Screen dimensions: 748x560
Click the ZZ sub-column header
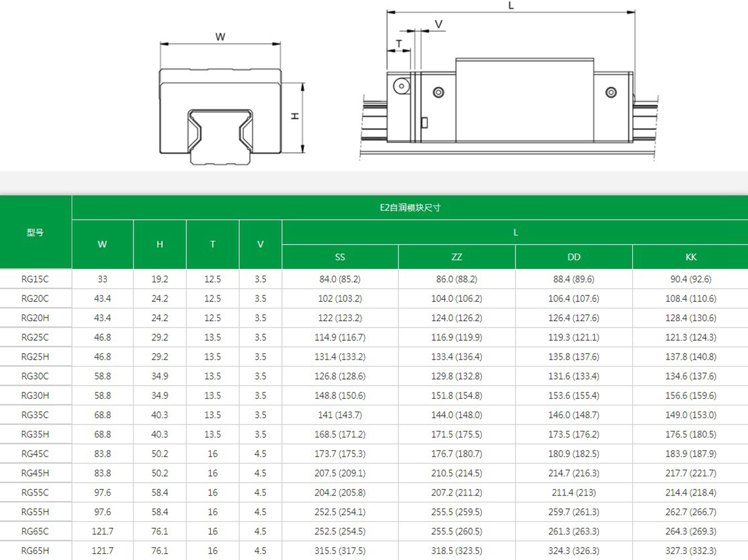pos(457,257)
